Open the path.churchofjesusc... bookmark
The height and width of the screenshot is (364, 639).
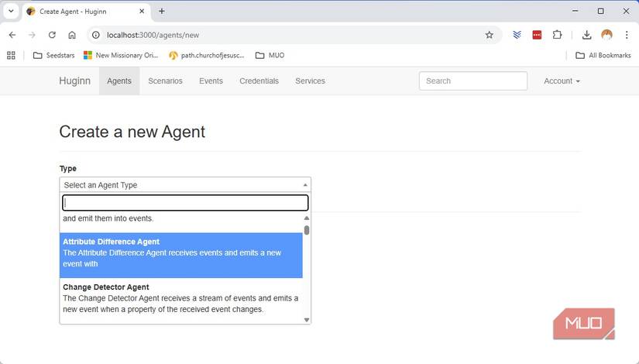click(207, 56)
